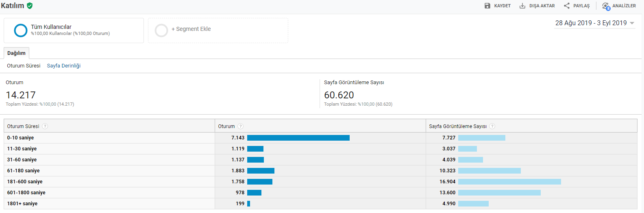The height and width of the screenshot is (213, 644).
Task: Click the help icon beside Oturum column header
Action: point(241,126)
